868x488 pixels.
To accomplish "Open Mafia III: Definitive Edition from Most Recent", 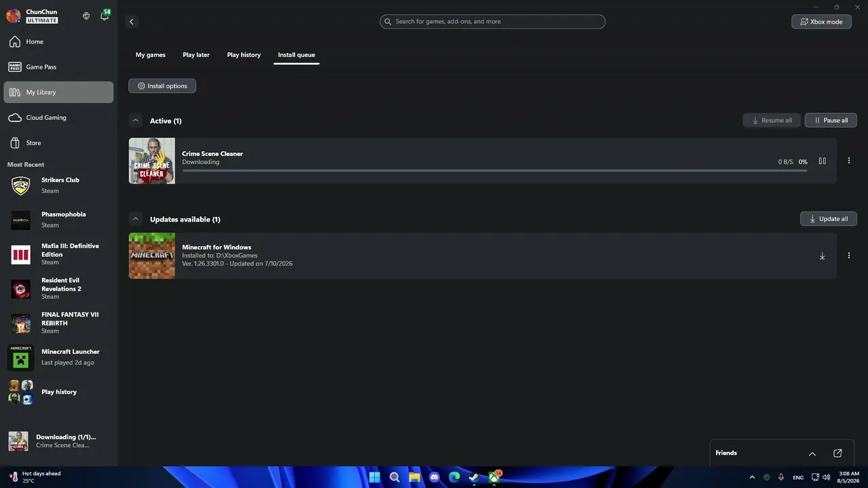I will [58, 254].
